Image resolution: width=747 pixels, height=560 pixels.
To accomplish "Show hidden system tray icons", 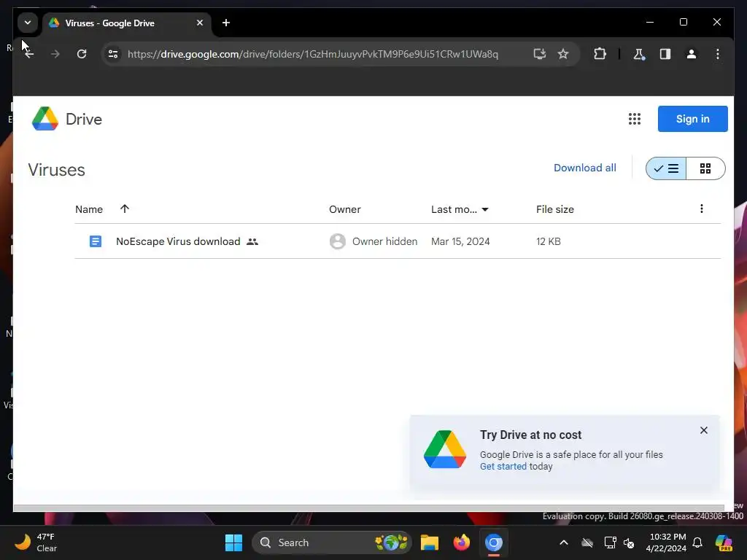I will (564, 542).
